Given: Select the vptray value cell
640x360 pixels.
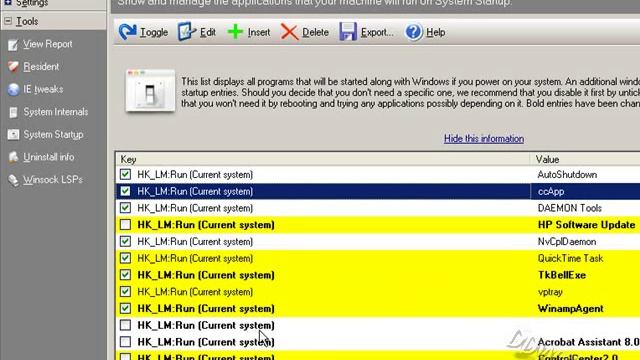Looking at the screenshot, I should point(550,292).
